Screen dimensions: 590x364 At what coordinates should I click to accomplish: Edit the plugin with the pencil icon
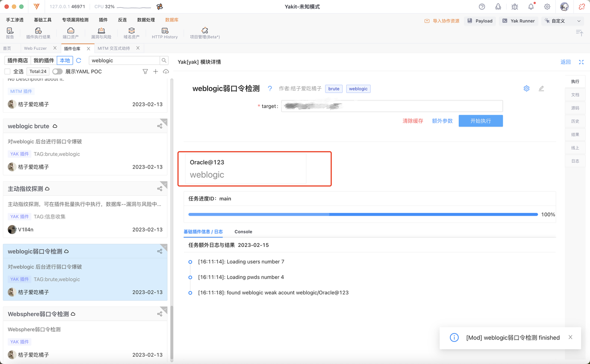(x=541, y=88)
